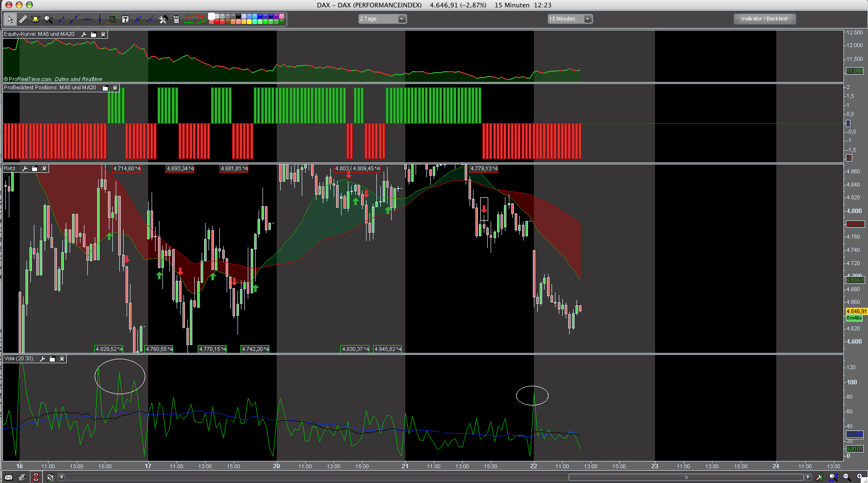Open the '15 Minuten' timeframe dropdown

[570, 19]
